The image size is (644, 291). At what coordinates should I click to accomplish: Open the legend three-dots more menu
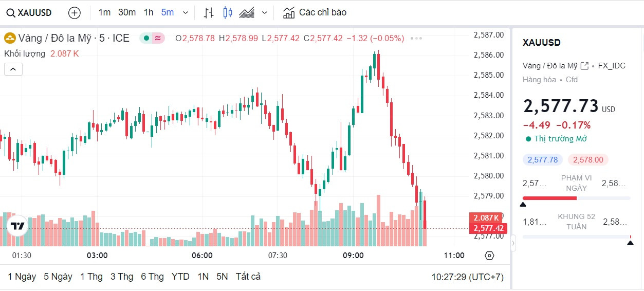tap(416, 39)
